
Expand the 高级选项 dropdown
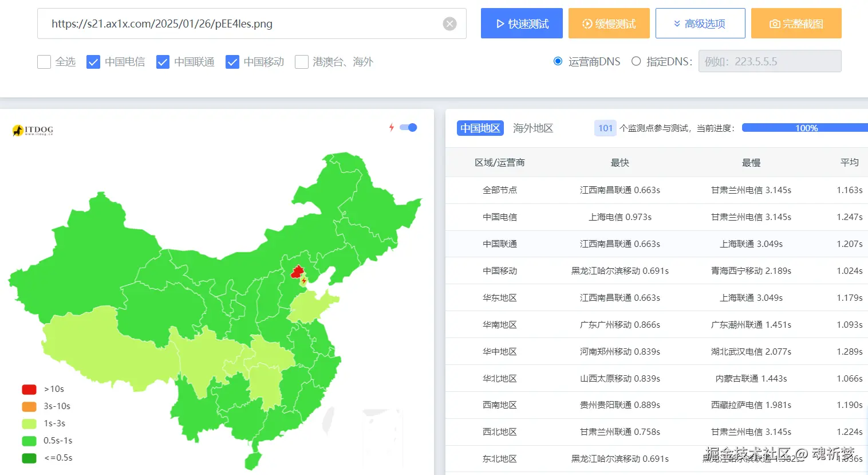[700, 23]
